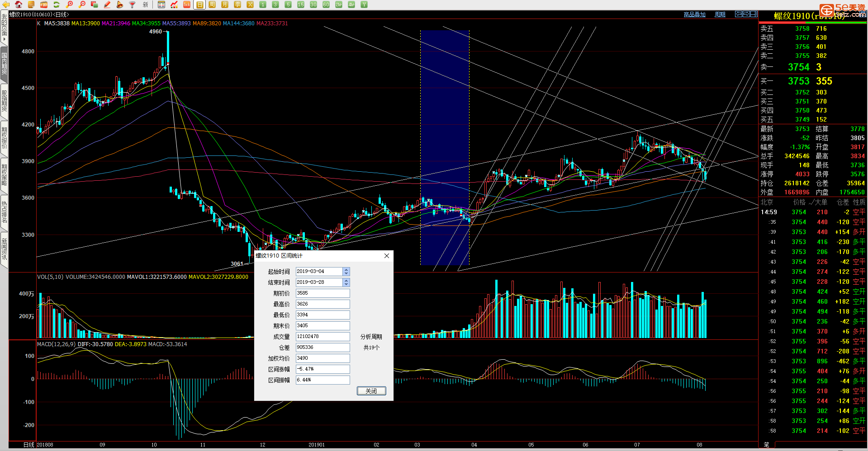Click the 日线 label at bottom left
Image resolution: width=868 pixels, height=451 pixels.
(x=29, y=445)
